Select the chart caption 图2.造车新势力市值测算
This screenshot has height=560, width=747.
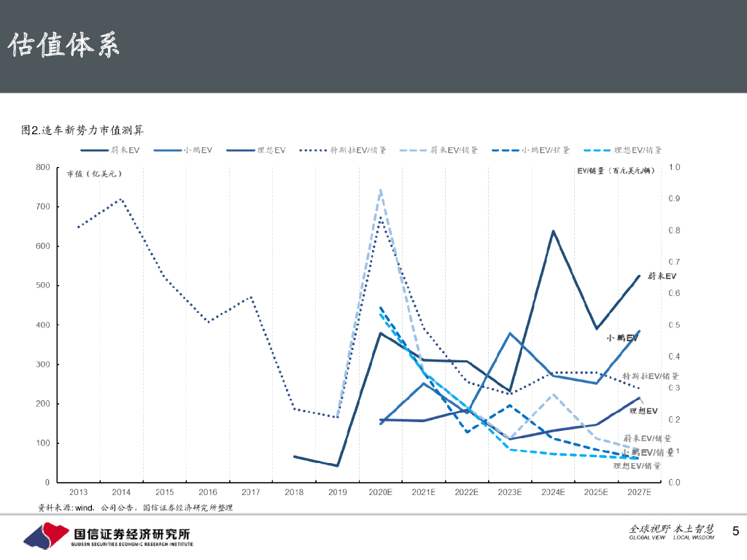pyautogui.click(x=82, y=130)
